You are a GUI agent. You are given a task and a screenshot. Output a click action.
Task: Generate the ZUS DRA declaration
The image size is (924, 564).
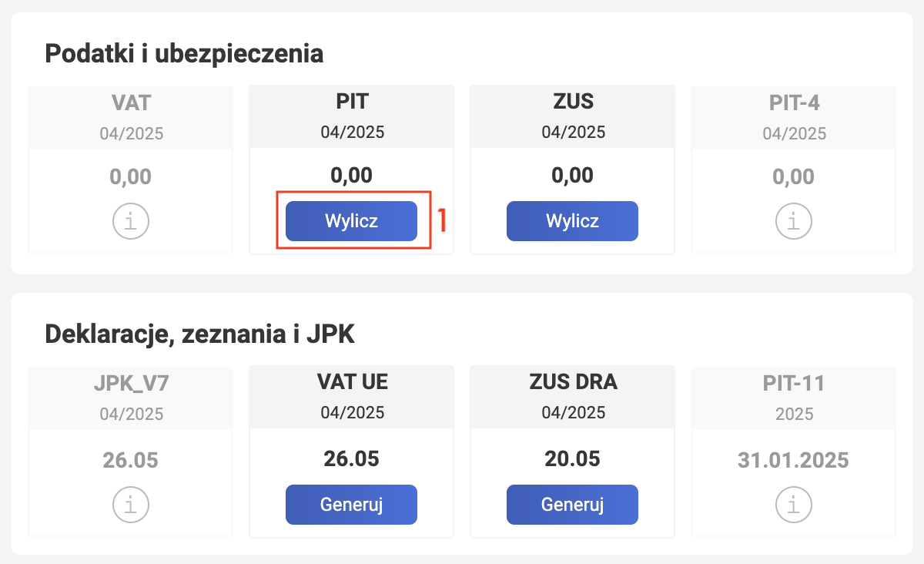click(x=573, y=505)
